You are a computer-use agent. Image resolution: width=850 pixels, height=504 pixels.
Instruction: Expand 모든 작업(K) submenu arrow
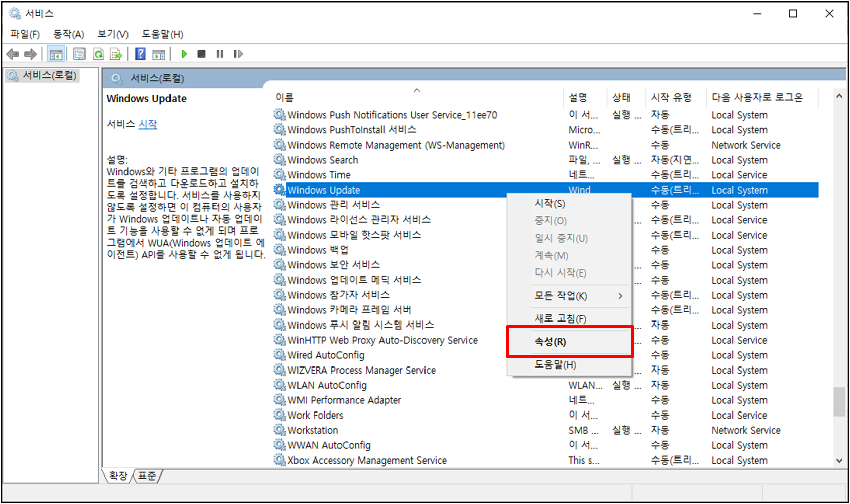point(620,296)
